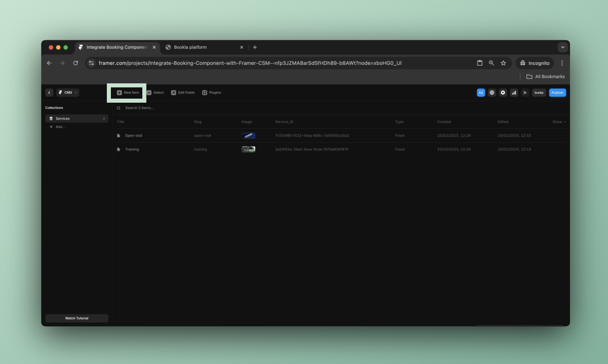Viewport: 608px width, 364px height.
Task: Click edited date 25/02/2025, 12:33
Action: pyautogui.click(x=514, y=136)
